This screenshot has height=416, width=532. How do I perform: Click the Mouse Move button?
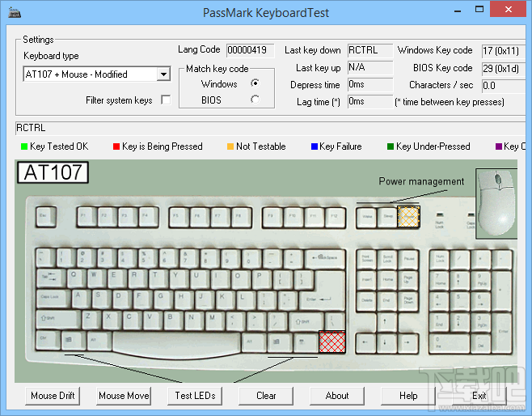(124, 396)
